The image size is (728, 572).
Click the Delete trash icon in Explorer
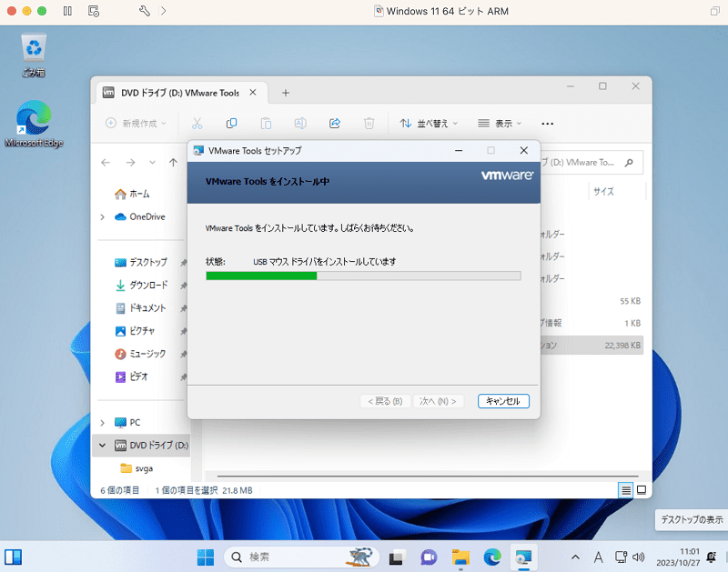click(x=369, y=124)
